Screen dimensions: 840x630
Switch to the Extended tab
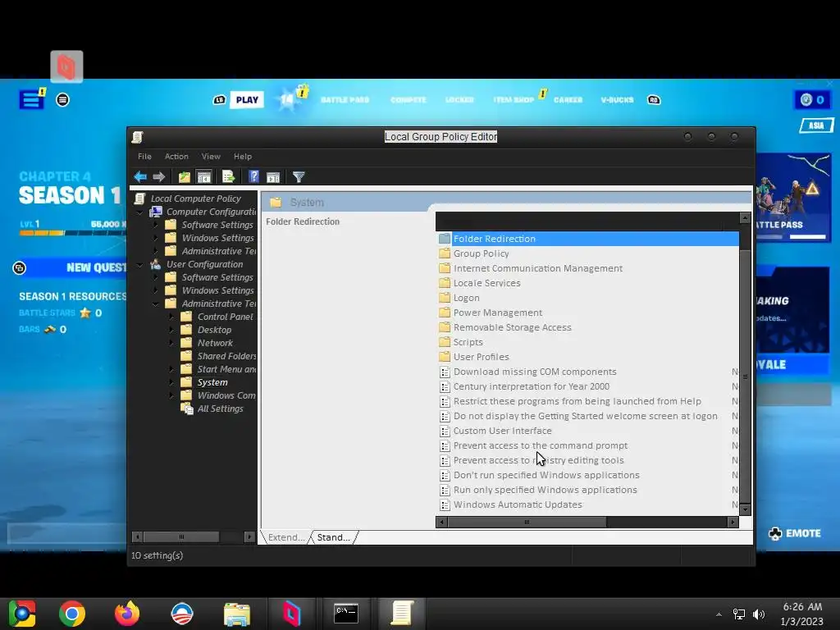pos(285,537)
